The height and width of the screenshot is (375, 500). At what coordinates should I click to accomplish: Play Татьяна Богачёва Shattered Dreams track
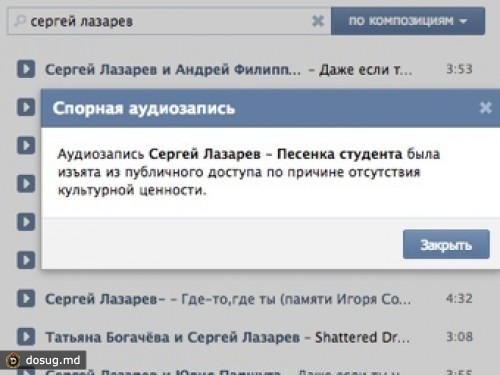point(26,336)
